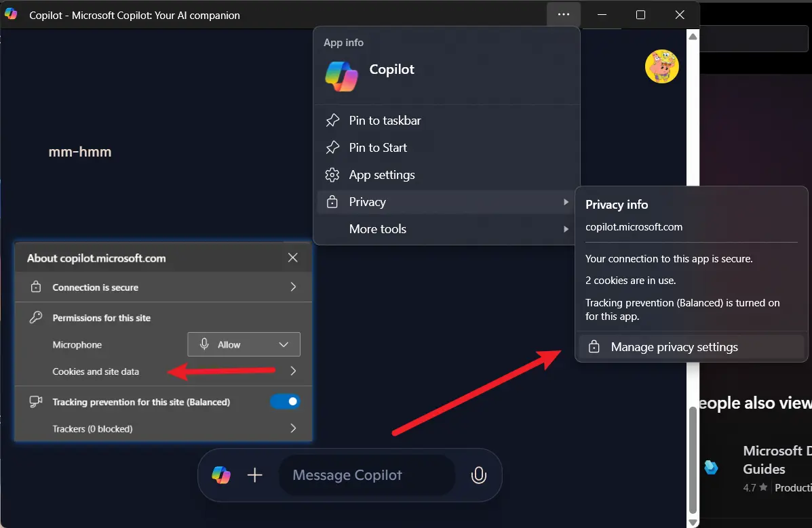Start voice input with microphone icon
Screen dimensions: 812x528
click(478, 474)
